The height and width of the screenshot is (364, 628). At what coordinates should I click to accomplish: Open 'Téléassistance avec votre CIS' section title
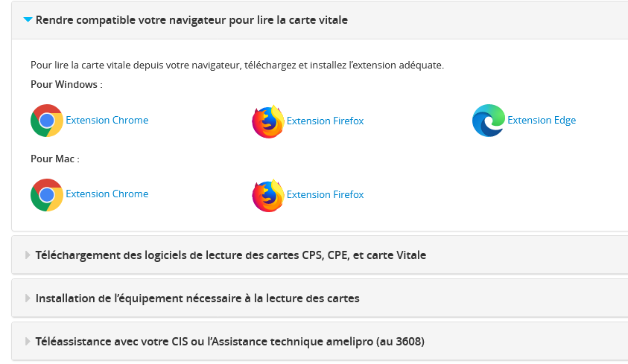[230, 342]
